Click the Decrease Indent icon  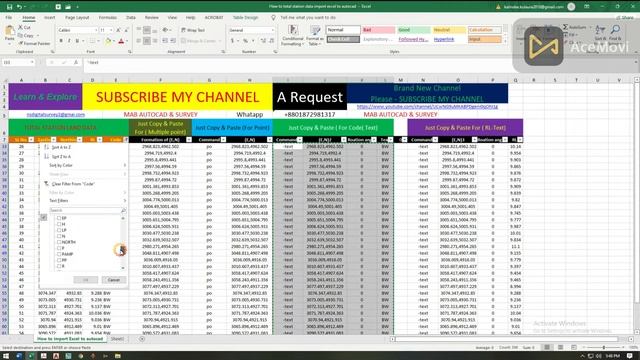165,41
